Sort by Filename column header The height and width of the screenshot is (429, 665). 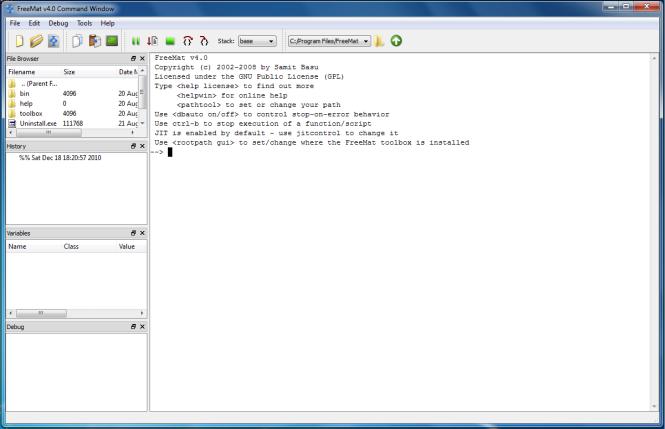34,72
